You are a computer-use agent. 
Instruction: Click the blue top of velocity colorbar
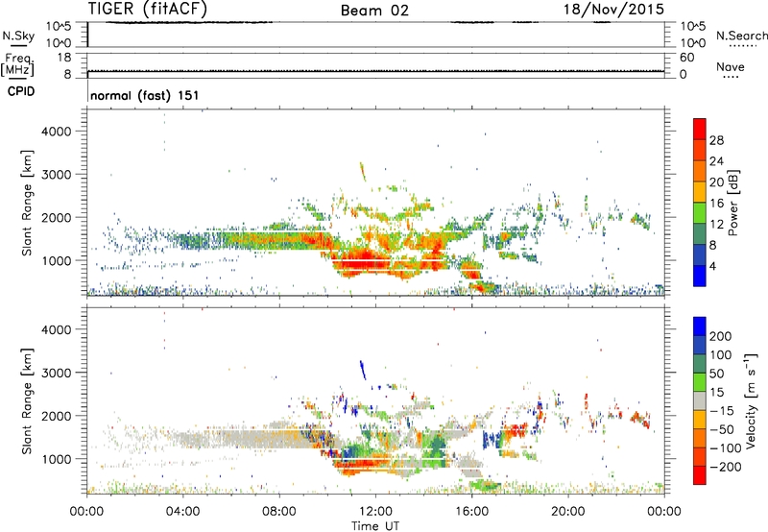(x=700, y=326)
